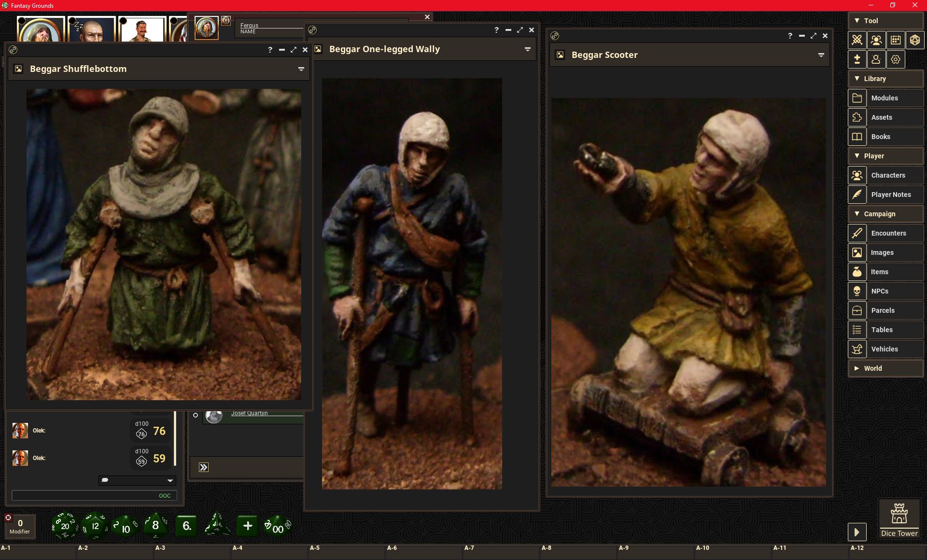Pick the d100 percentile die
Image resolution: width=927 pixels, height=560 pixels.
pyautogui.click(x=278, y=526)
